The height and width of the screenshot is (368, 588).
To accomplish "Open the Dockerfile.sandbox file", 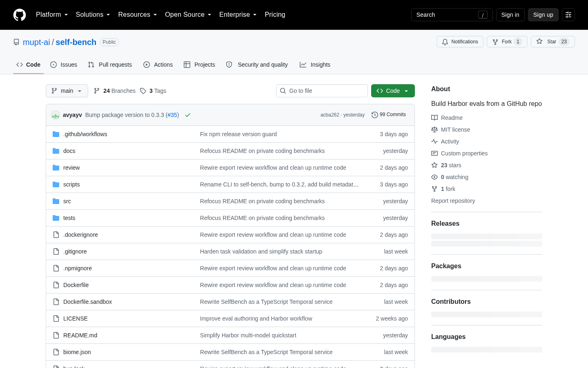I will point(87,302).
